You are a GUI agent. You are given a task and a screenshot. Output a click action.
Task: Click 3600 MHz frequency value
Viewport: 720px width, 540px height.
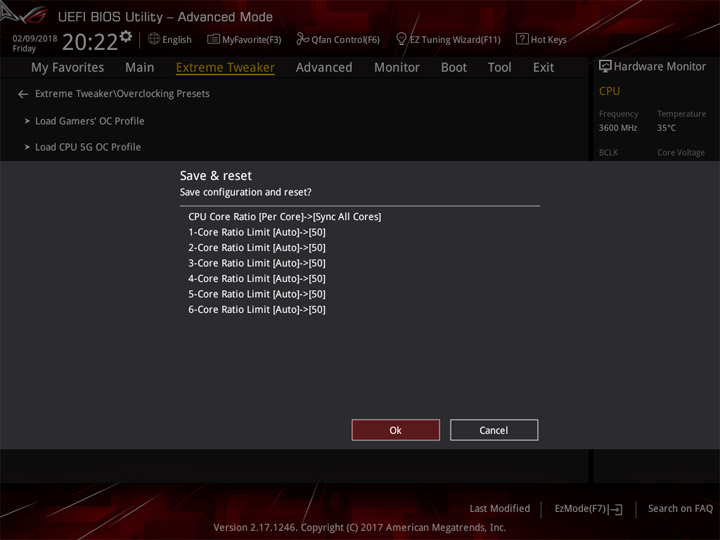click(x=618, y=128)
